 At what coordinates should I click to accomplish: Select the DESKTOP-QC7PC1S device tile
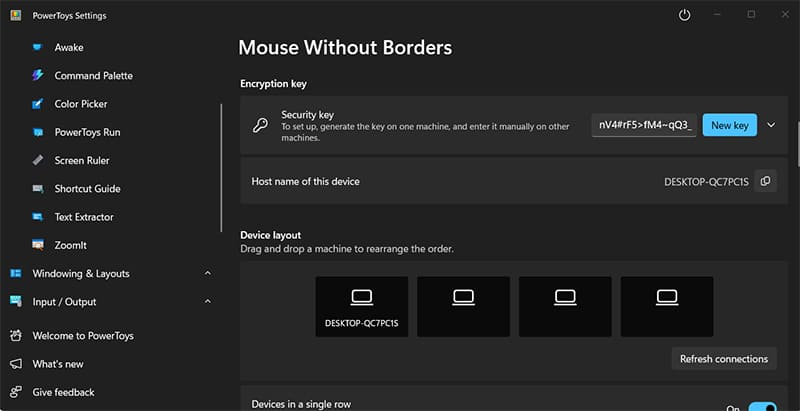point(361,306)
